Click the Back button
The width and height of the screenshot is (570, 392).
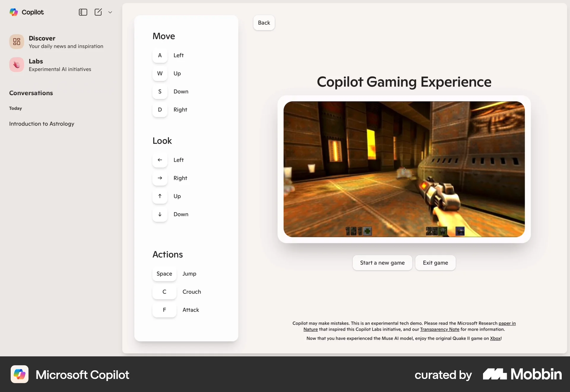point(264,23)
